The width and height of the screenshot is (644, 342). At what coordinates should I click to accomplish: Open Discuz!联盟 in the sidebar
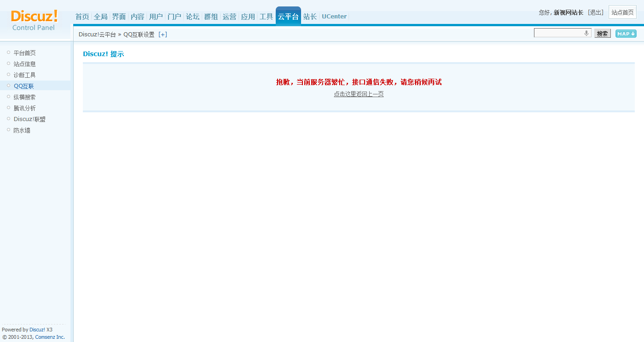[x=29, y=119]
